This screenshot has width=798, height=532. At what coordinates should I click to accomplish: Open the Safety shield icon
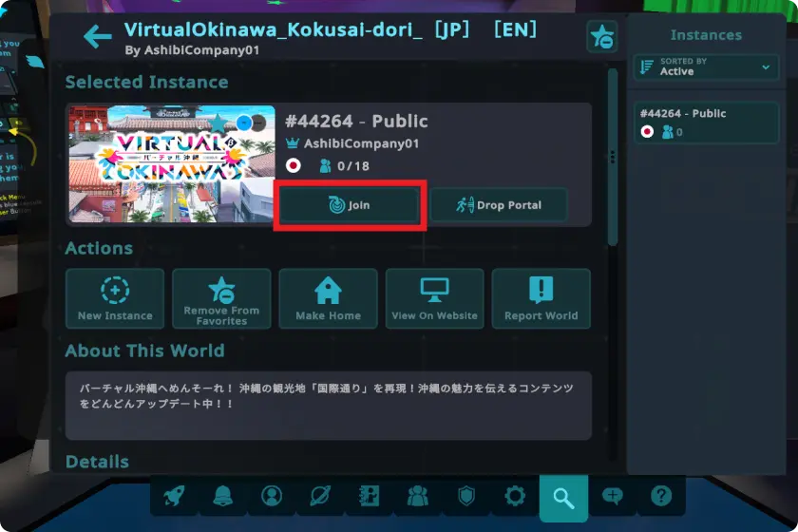coord(466,496)
